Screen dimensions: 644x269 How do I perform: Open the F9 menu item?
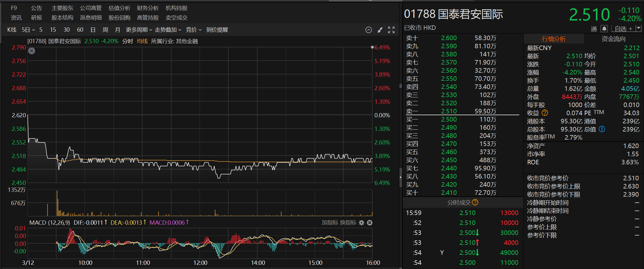14,8
